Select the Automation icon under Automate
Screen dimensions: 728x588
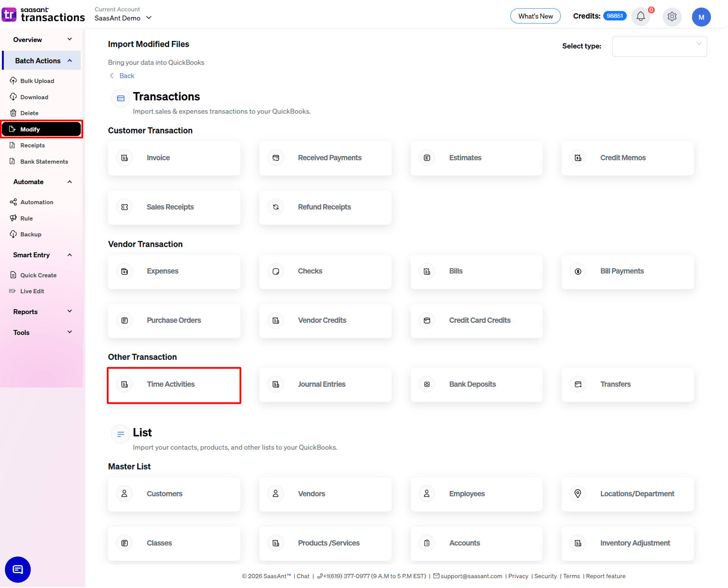pyautogui.click(x=13, y=202)
